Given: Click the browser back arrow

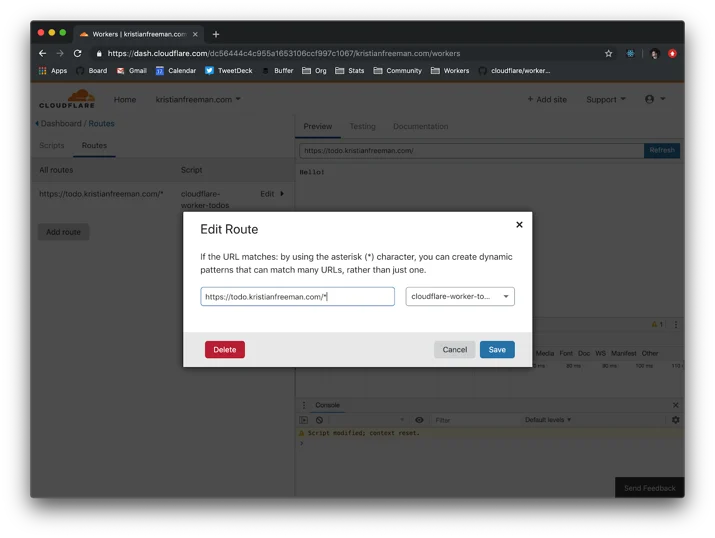Looking at the screenshot, I should 42,53.
